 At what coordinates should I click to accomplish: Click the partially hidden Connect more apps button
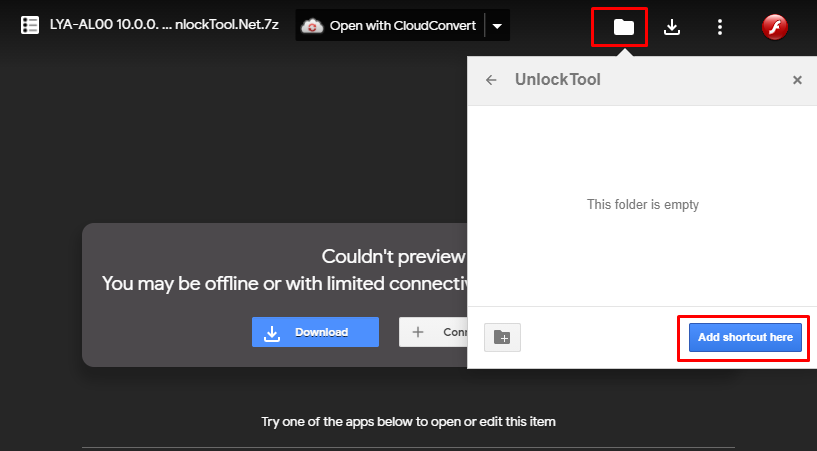(433, 332)
